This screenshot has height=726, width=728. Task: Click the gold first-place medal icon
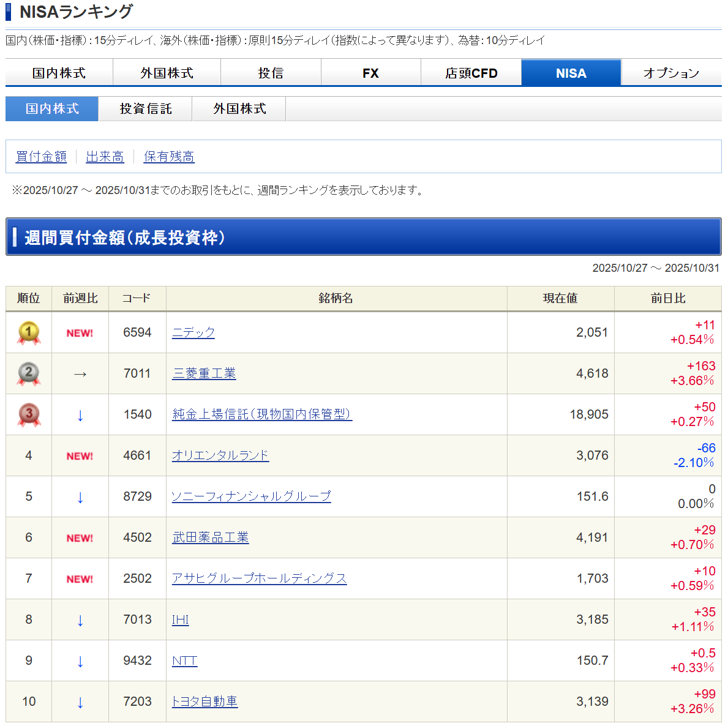(x=29, y=333)
